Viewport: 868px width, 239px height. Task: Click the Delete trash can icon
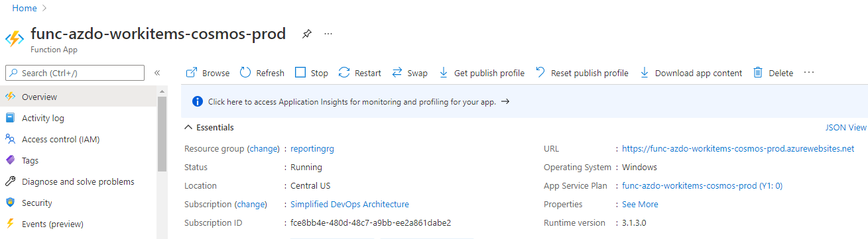tap(758, 73)
